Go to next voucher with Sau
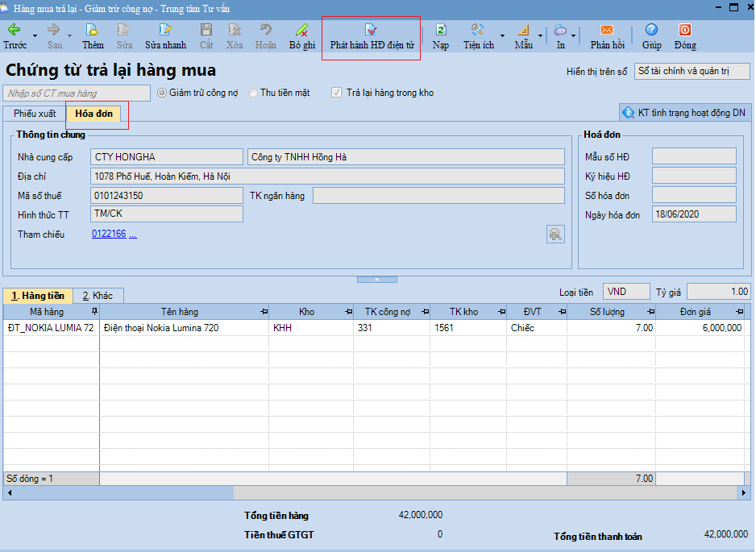 [54, 36]
